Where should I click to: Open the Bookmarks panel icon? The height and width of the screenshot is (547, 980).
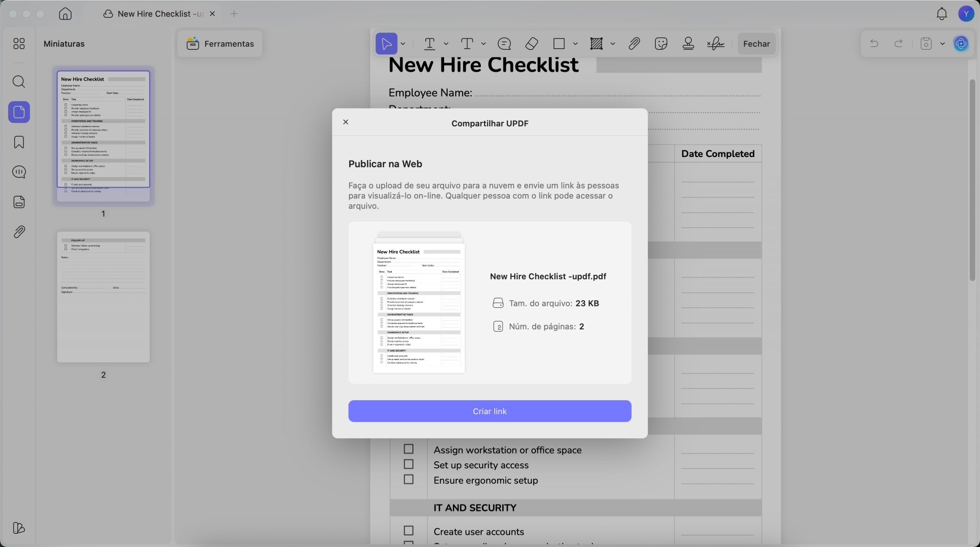click(x=19, y=142)
